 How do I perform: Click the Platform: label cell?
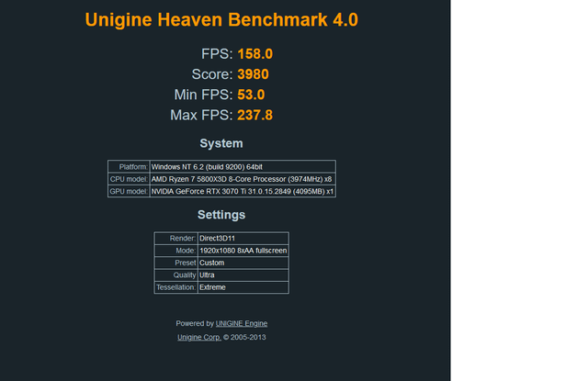tap(129, 167)
